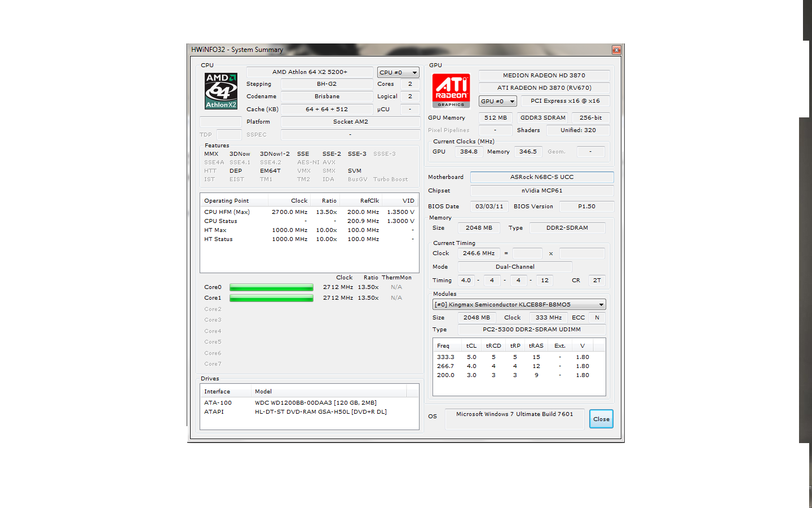Click the ATI Radeon Graphics logo
Screen dimensions: 812x508
451,91
